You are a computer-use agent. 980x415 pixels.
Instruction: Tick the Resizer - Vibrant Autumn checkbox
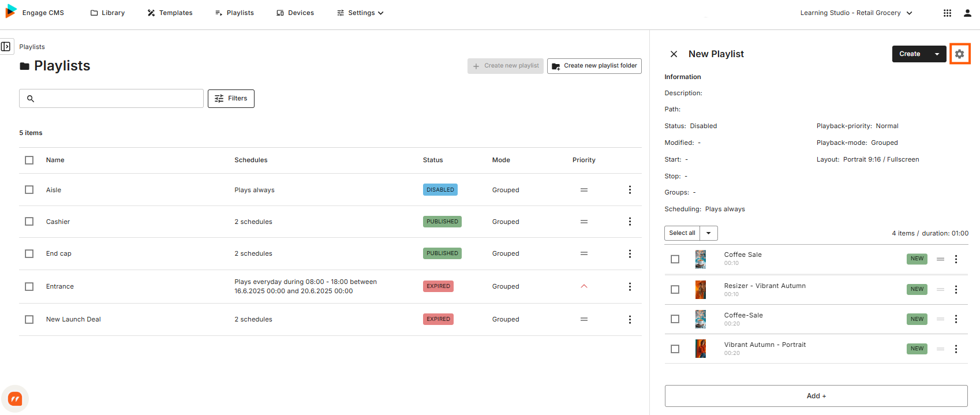pyautogui.click(x=675, y=289)
